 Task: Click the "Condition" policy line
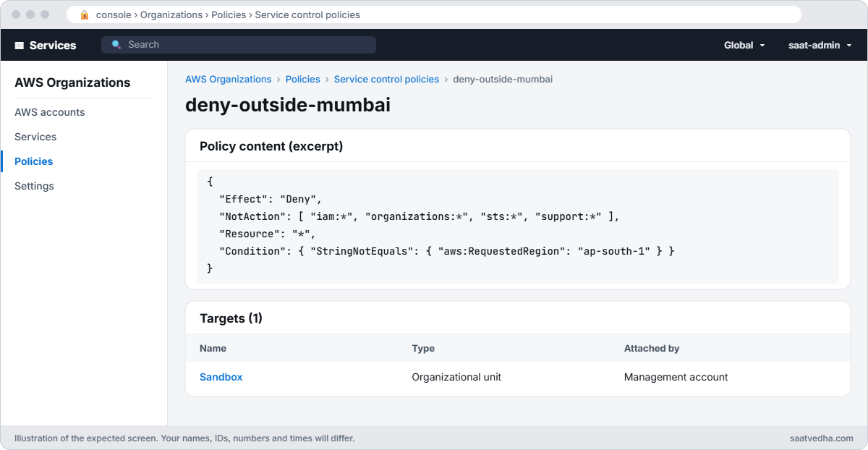click(447, 251)
